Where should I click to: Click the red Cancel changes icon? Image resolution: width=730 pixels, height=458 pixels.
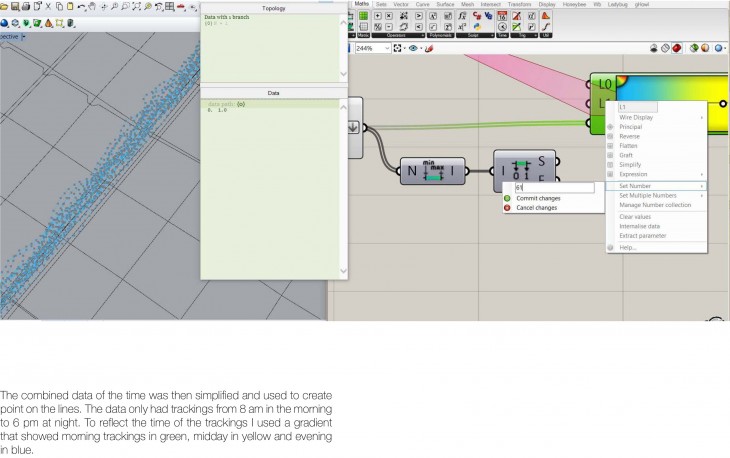[508, 208]
